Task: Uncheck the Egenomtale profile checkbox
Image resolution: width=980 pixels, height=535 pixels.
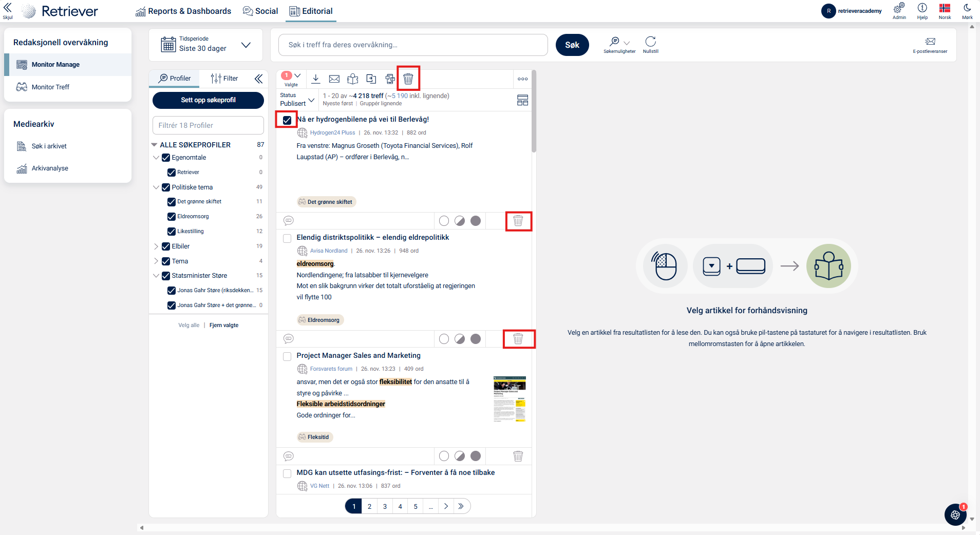Action: [166, 158]
